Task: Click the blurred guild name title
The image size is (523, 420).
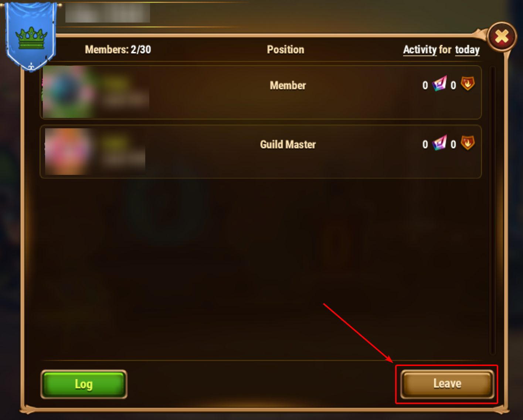Action: click(x=108, y=13)
